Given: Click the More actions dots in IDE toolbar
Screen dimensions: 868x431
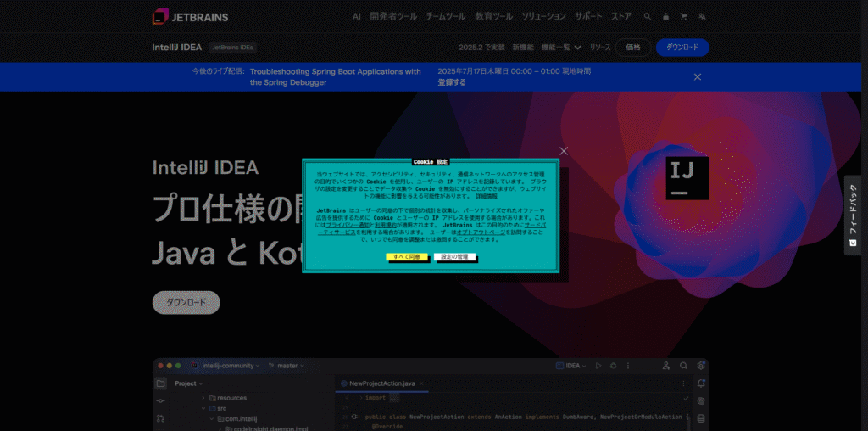Looking at the screenshot, I should pyautogui.click(x=628, y=366).
